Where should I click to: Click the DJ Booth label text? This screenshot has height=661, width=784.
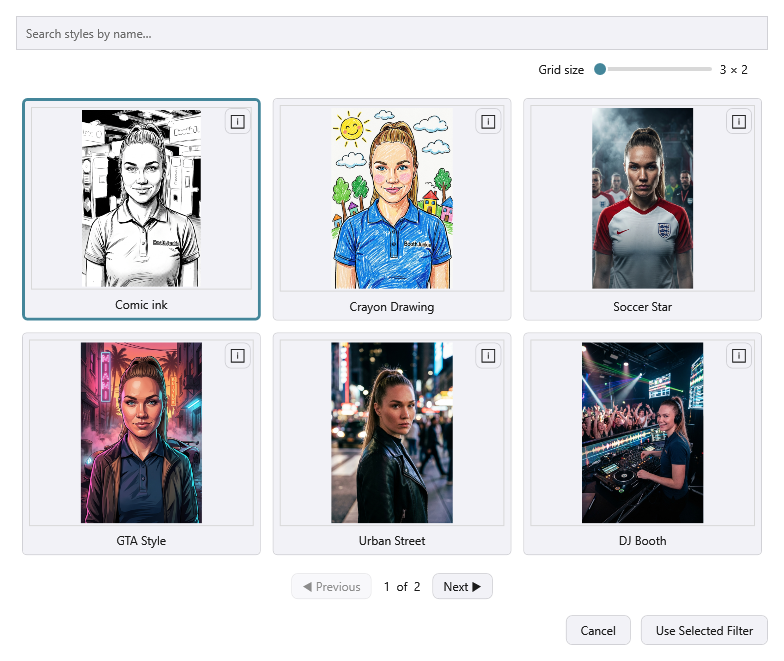click(642, 540)
